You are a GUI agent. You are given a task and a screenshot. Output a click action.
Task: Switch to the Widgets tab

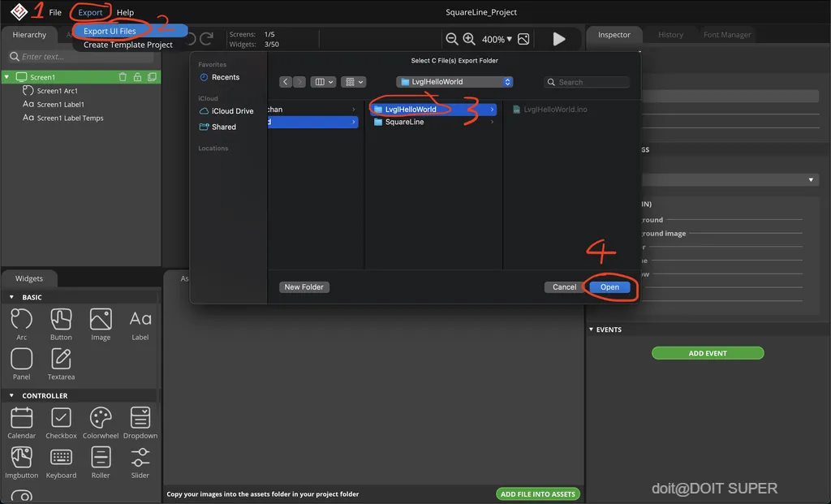pyautogui.click(x=29, y=278)
